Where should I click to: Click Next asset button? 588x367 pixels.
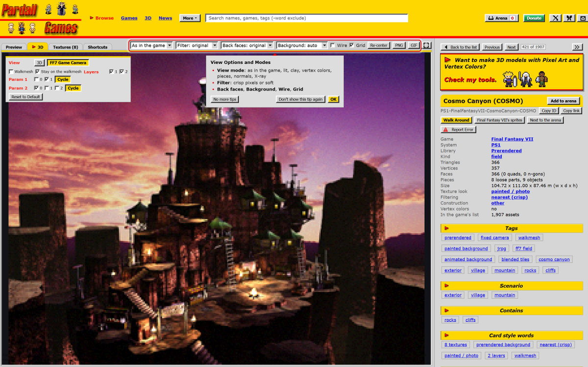511,47
